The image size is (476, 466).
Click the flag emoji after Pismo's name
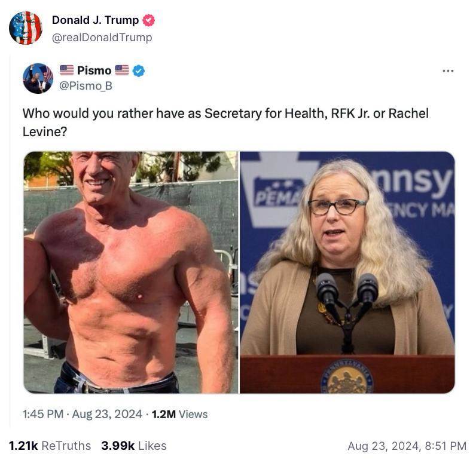tap(122, 70)
